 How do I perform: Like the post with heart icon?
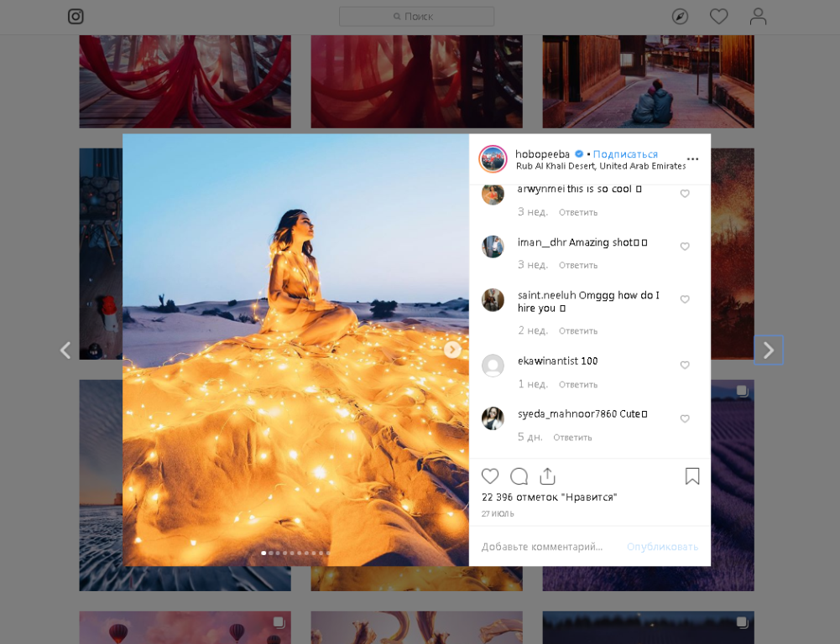pos(490,476)
